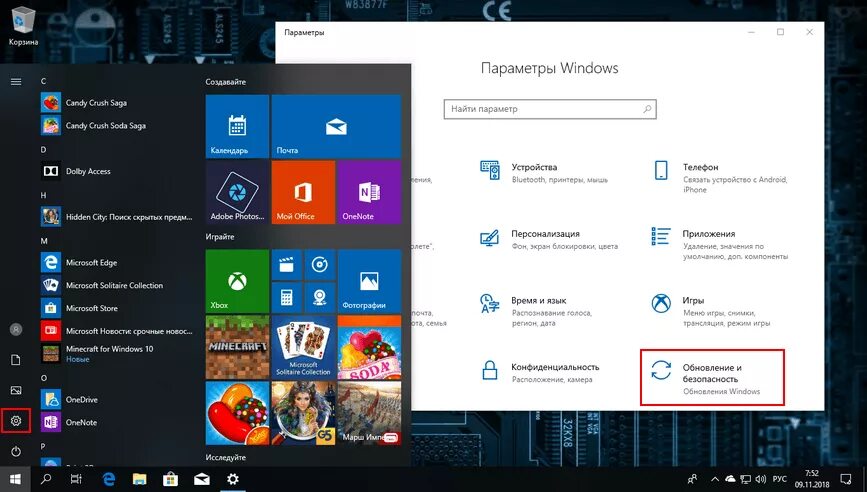Open the Календарь tile
Viewport: 867px width, 492px height.
(237, 126)
